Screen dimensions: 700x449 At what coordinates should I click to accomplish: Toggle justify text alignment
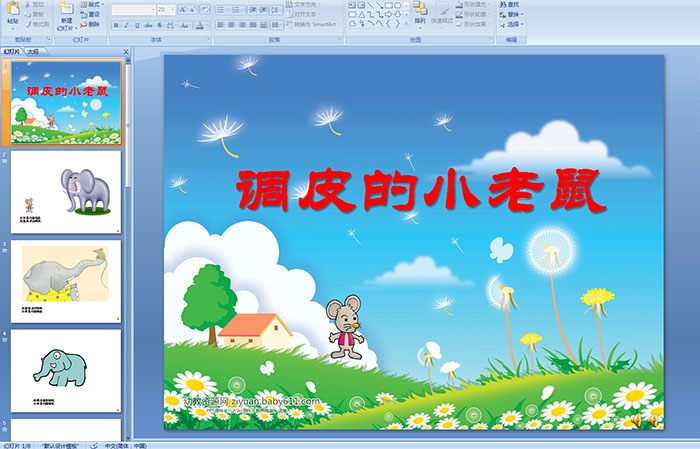click(253, 25)
